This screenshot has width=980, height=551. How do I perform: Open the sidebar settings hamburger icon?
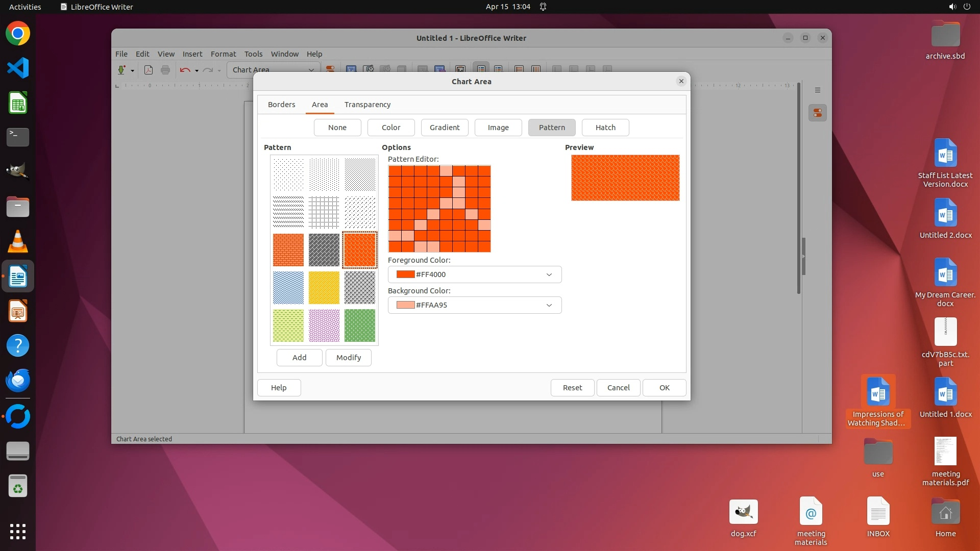(x=818, y=90)
